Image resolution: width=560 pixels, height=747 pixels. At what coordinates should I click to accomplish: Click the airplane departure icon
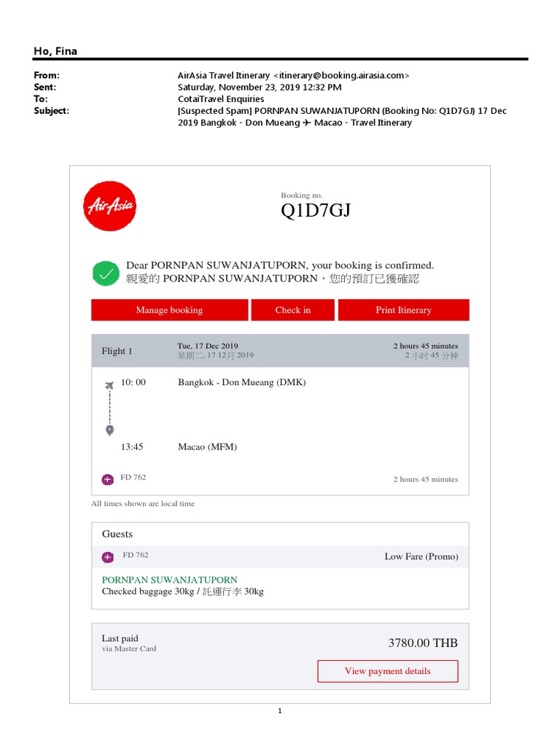tap(109, 385)
